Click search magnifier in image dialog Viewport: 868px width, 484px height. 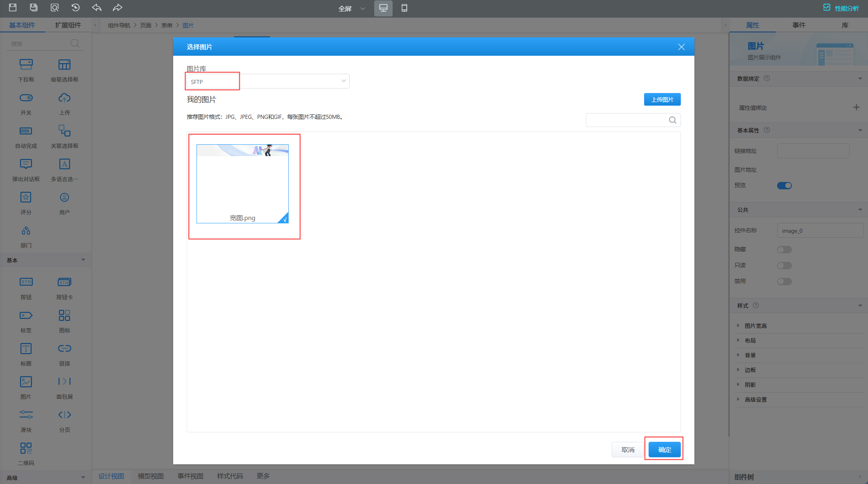[672, 120]
